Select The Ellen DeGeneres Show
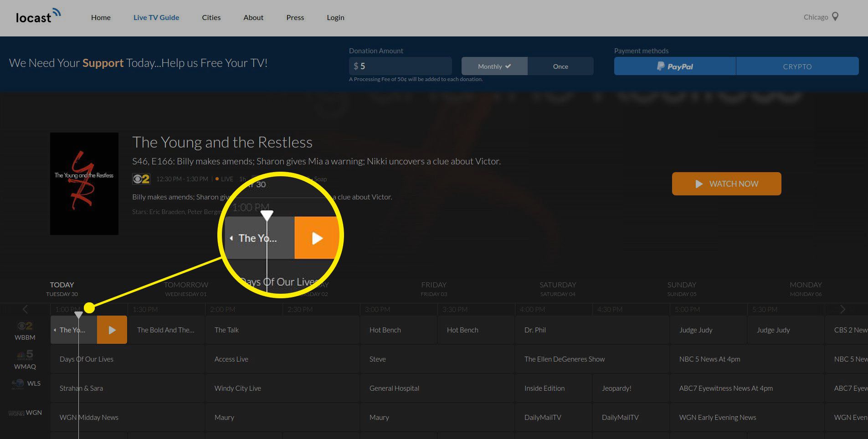868x439 pixels. click(592, 359)
